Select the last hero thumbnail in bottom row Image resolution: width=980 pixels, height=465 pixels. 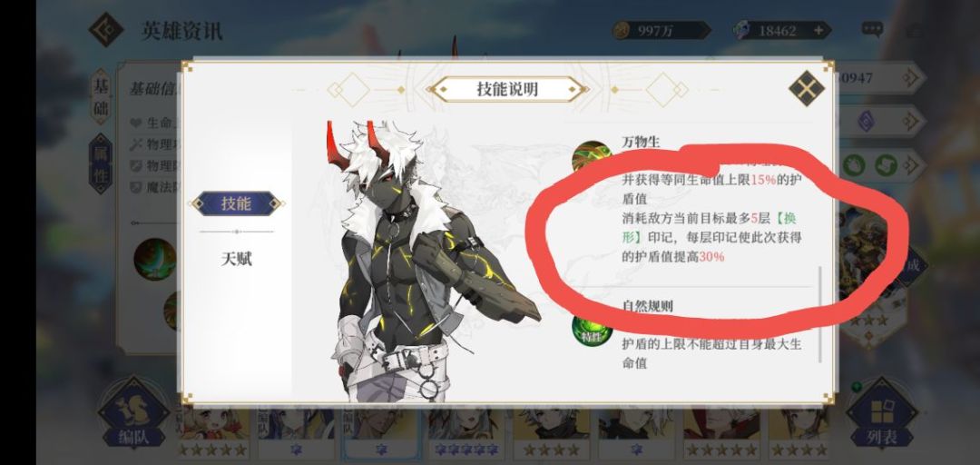tap(799, 433)
